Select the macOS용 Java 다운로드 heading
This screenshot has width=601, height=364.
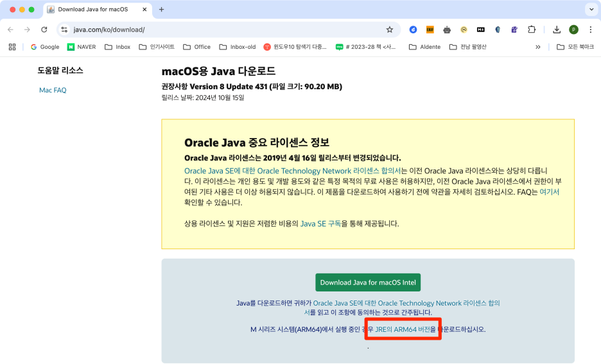coord(218,71)
